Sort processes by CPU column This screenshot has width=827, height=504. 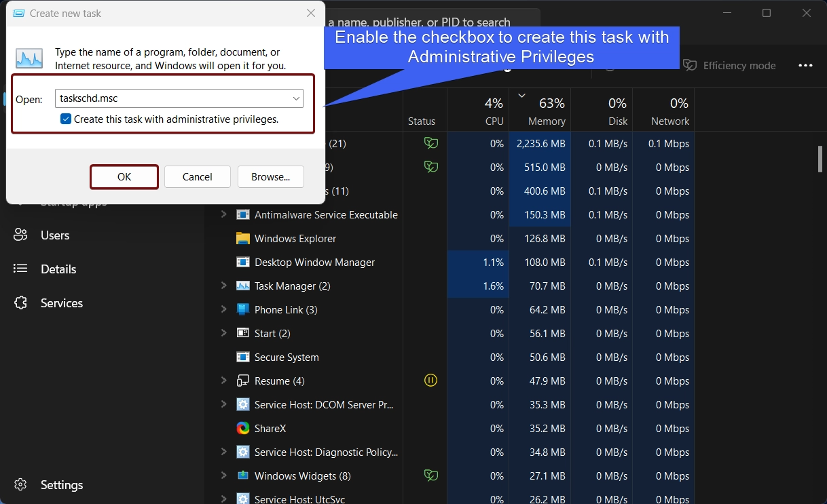(x=478, y=110)
